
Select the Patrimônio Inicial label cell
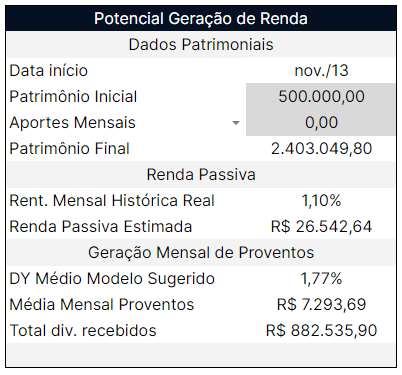(126, 97)
